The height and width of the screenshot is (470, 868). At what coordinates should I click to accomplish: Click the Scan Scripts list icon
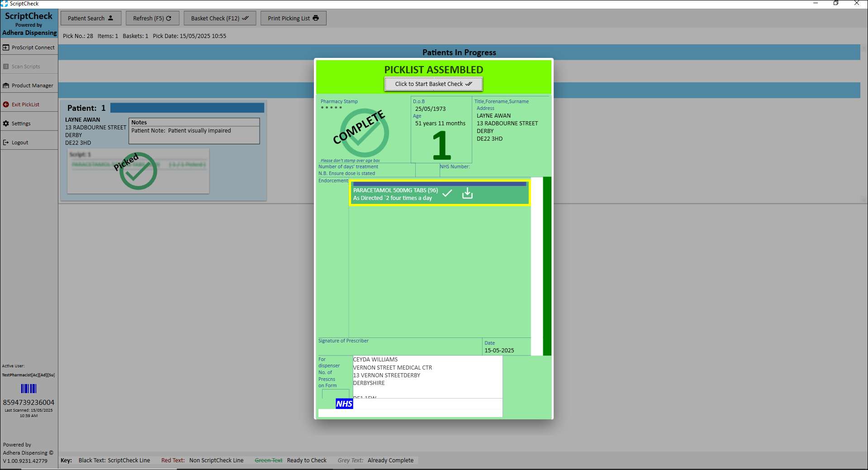click(6, 66)
